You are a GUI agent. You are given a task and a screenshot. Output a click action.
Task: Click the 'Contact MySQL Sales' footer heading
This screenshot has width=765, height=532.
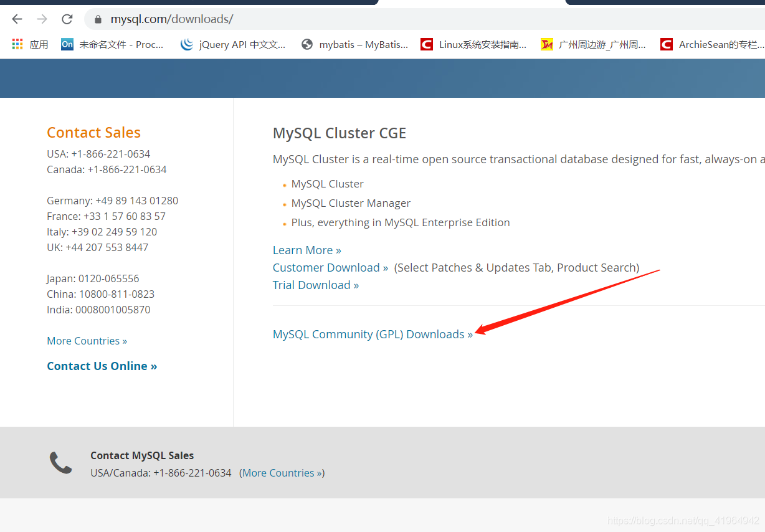(x=142, y=455)
